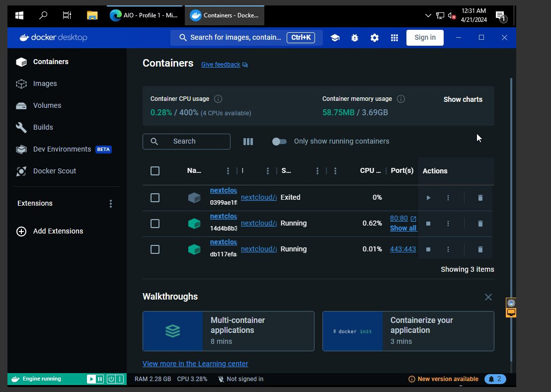551x392 pixels.
Task: Open the apps grid icon in header
Action: (394, 38)
